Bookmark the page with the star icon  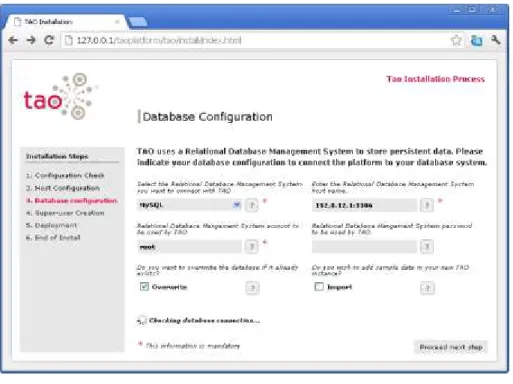click(x=456, y=40)
